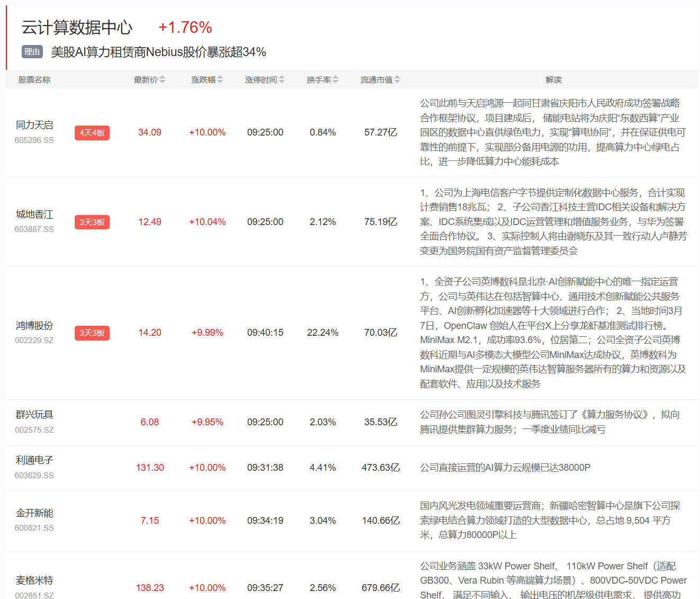Click market cap 70.03亿
Screen dimensions: 700x599
(381, 333)
